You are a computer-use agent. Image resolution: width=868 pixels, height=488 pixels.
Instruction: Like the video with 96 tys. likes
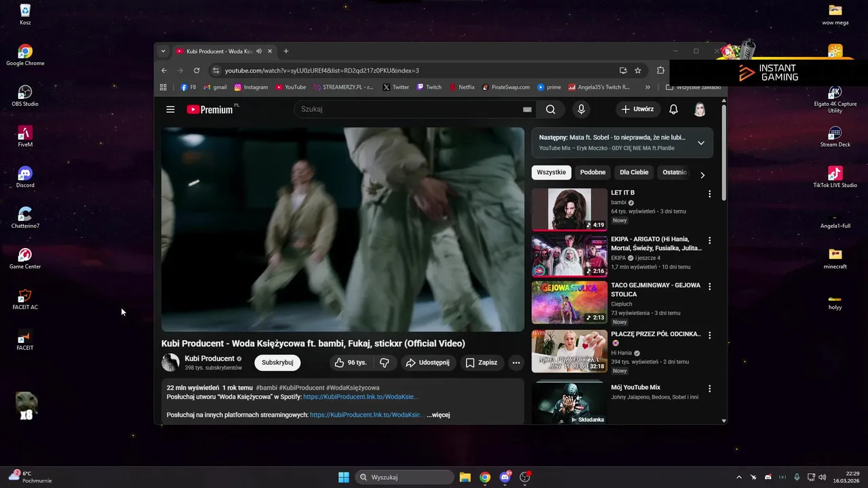(x=351, y=363)
